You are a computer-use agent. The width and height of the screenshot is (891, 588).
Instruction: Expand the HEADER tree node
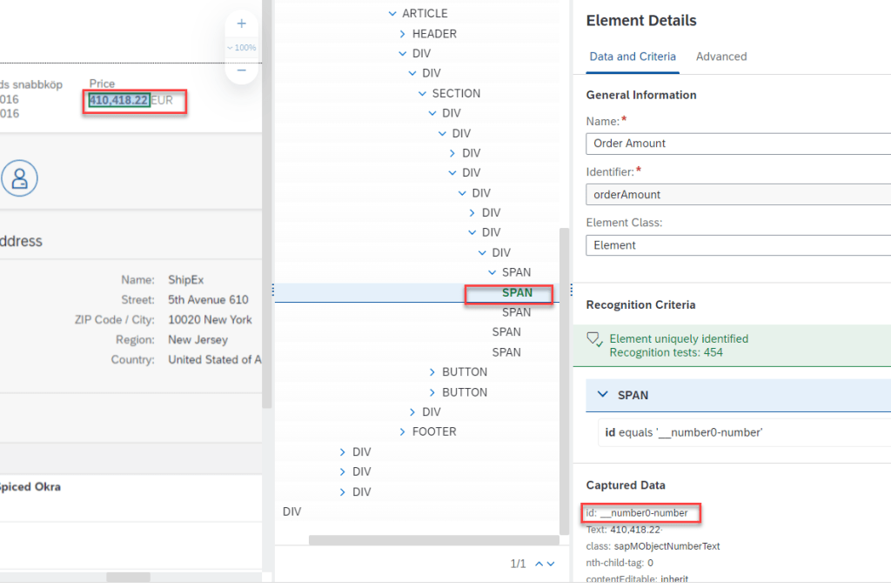click(x=403, y=34)
